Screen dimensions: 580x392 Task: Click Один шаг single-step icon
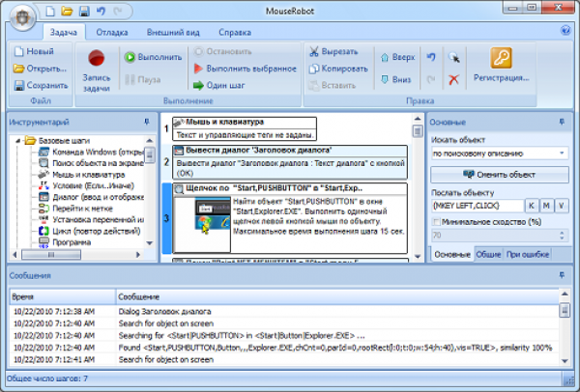(198, 85)
